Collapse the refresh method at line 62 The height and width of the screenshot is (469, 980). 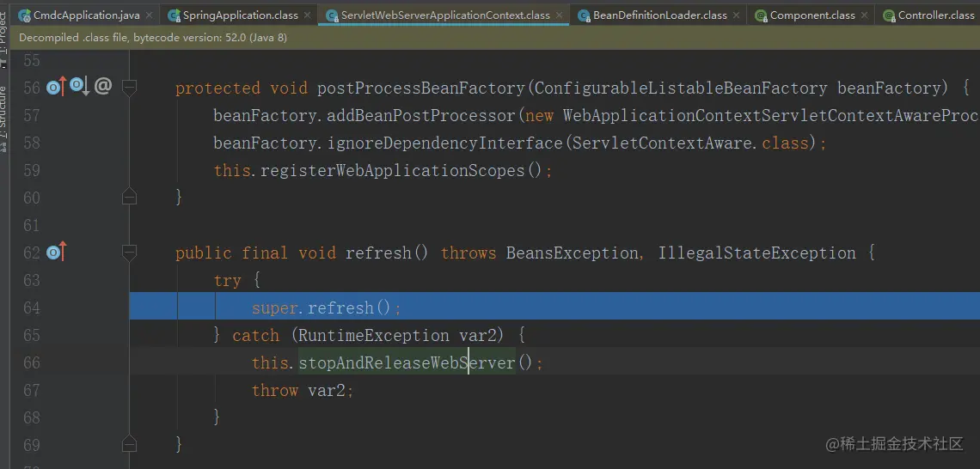[129, 253]
